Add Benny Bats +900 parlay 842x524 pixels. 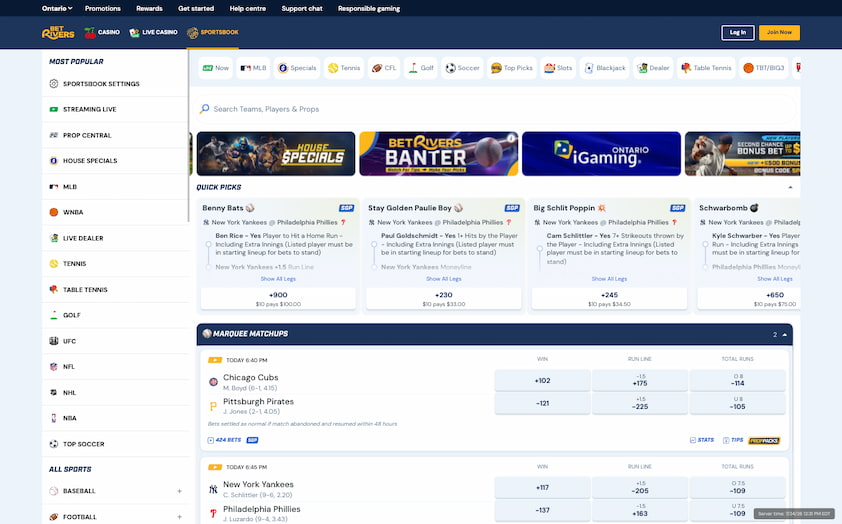[278, 299]
